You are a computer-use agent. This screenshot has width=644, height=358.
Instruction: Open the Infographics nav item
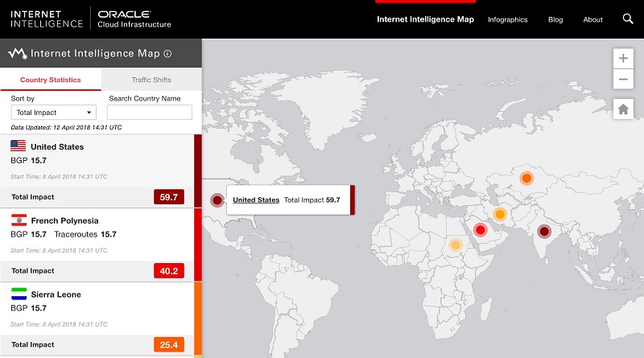pyautogui.click(x=508, y=19)
